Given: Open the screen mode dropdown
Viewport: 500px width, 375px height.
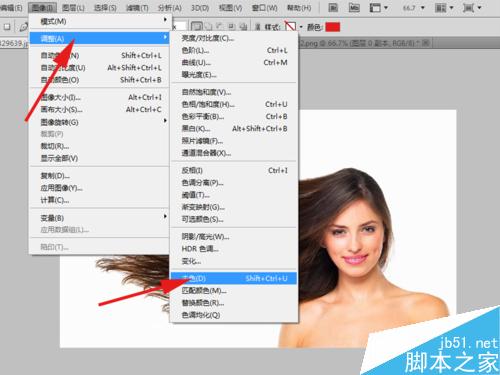Looking at the screenshot, I should click(472, 8).
